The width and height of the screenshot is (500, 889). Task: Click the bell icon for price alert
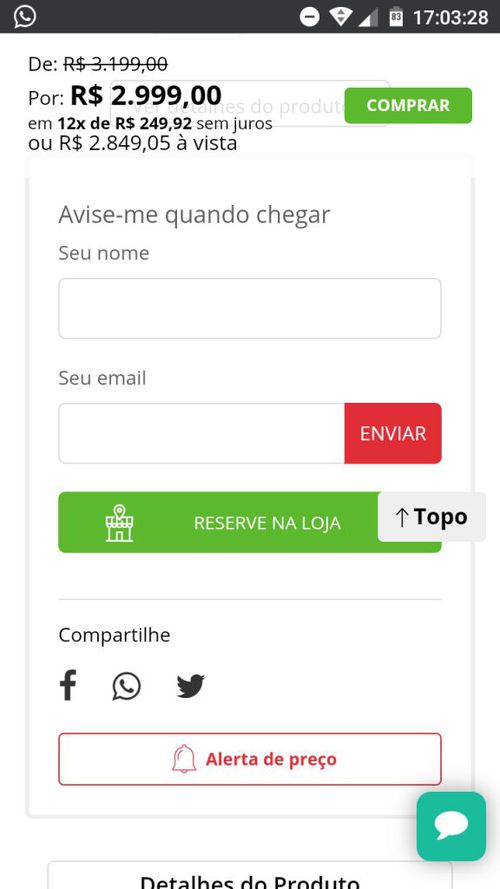click(x=184, y=759)
